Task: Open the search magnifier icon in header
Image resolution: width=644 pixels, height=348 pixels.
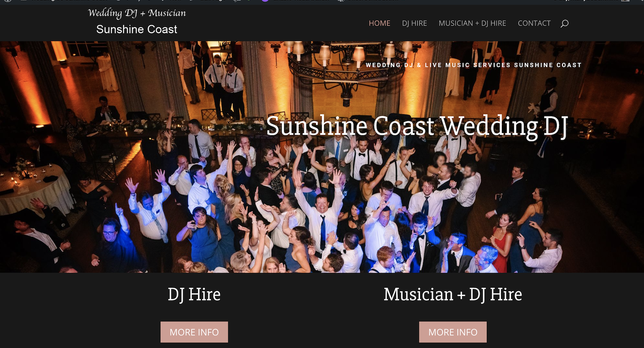Action: [x=564, y=24]
